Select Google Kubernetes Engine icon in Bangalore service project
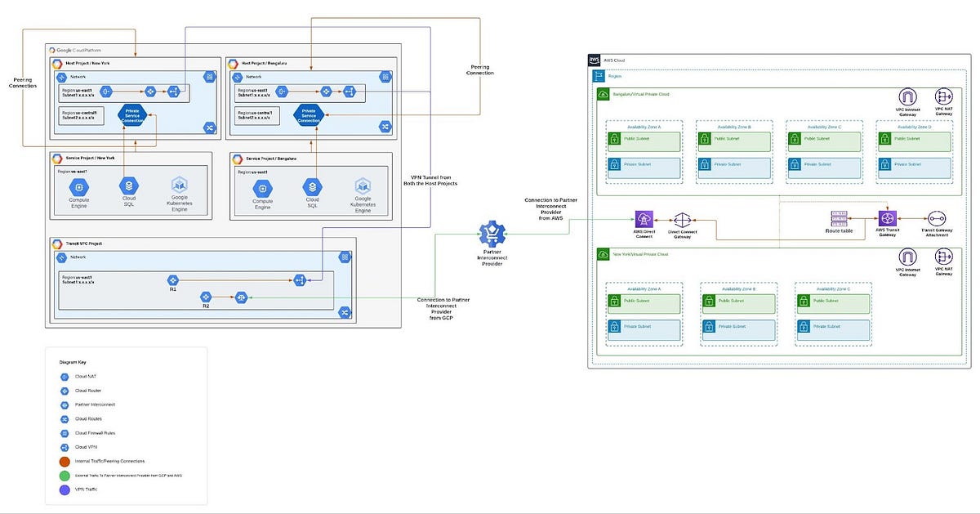This screenshot has width=980, height=514. 363,187
